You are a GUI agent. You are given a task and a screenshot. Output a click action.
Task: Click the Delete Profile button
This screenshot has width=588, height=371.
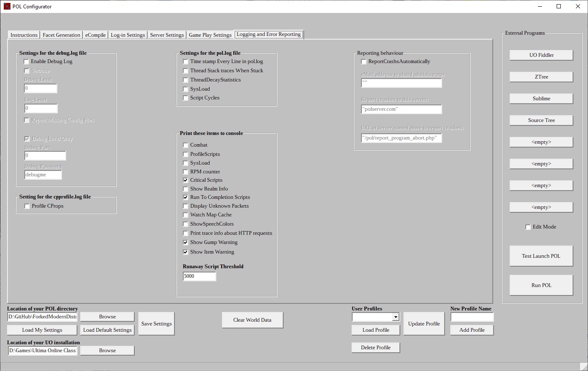[x=376, y=348]
